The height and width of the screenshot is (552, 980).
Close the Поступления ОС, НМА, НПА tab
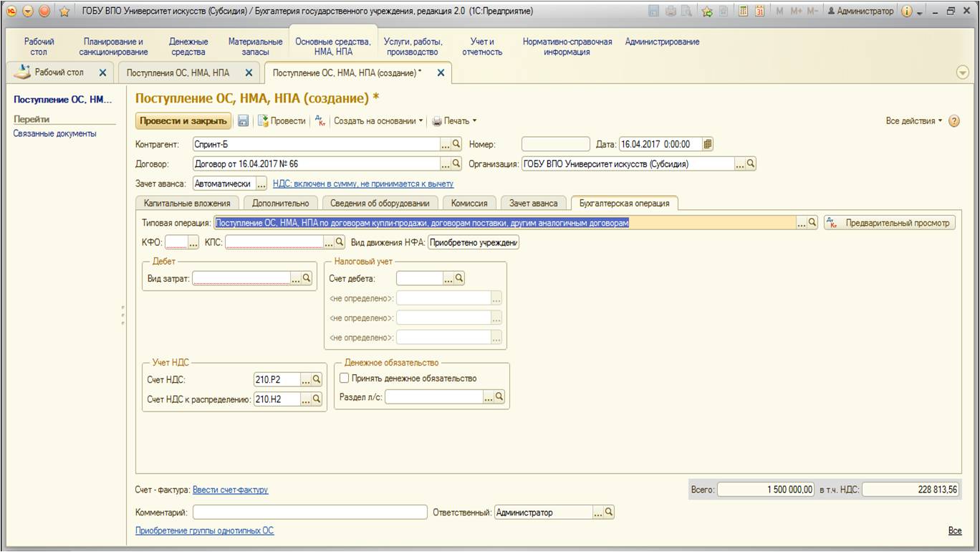click(249, 73)
